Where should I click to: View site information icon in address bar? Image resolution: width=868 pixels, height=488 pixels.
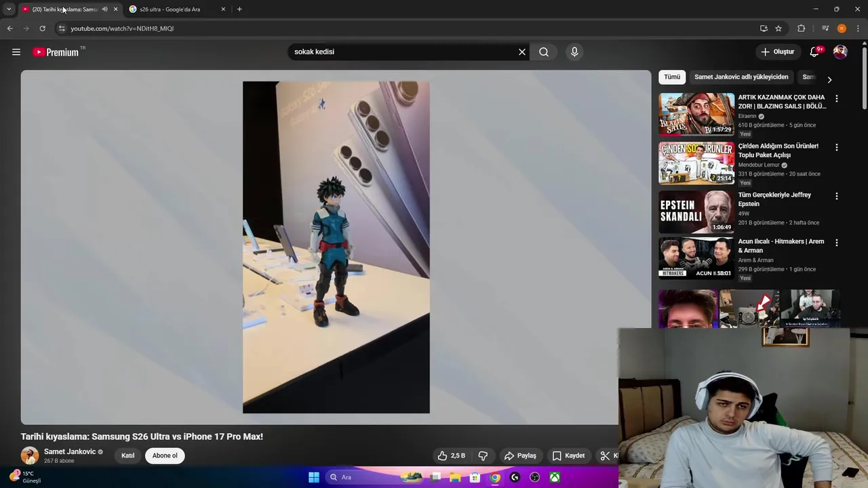61,28
